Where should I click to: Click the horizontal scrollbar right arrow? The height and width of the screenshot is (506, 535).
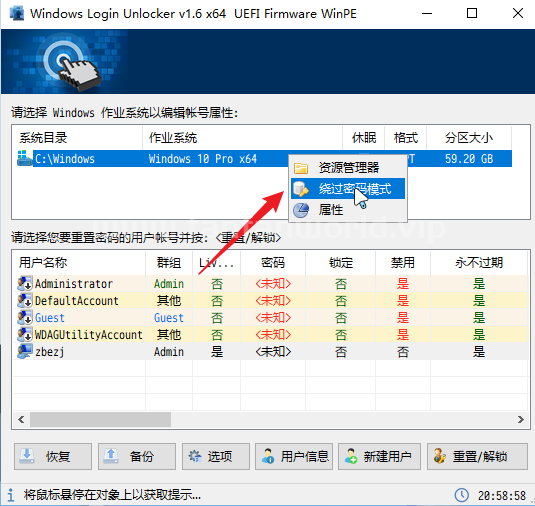[521, 419]
